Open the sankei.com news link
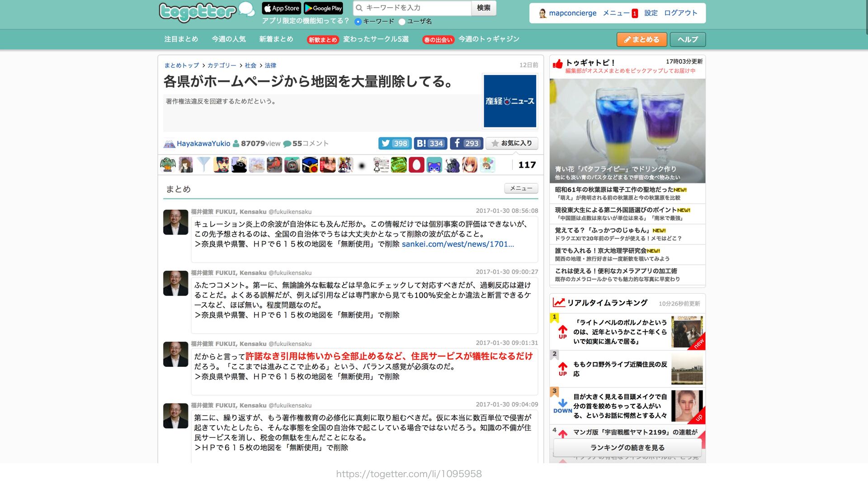The image size is (868, 488). (458, 244)
